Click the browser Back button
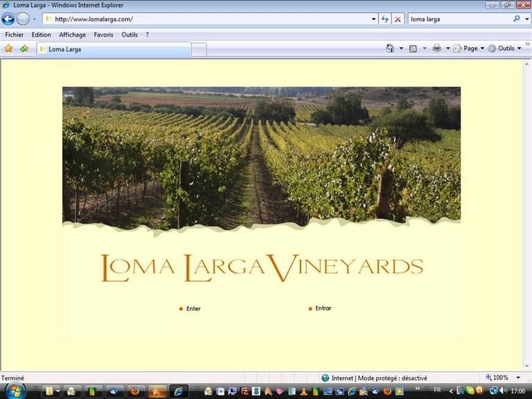 coord(8,19)
